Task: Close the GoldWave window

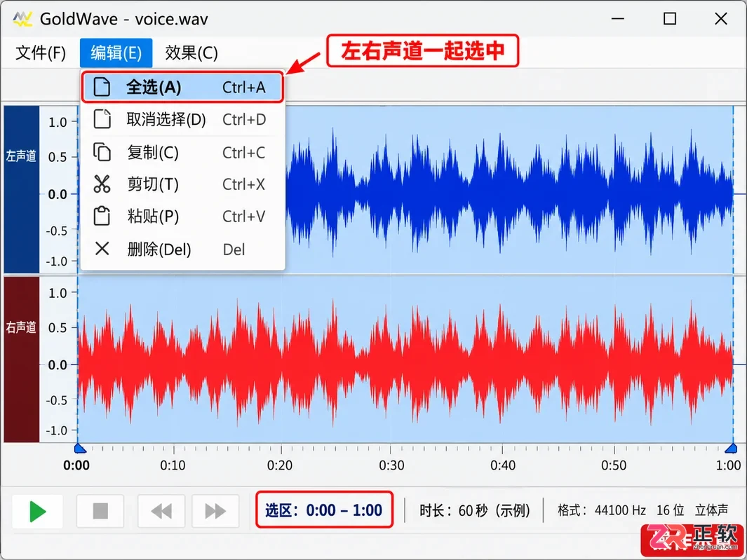Action: [x=721, y=19]
